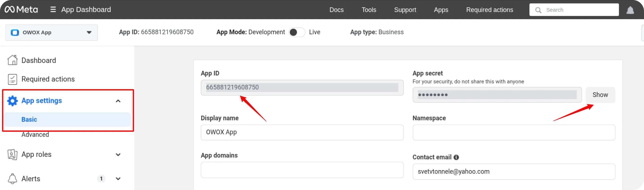Open Required actions in sidebar
This screenshot has height=190, width=644.
[x=48, y=79]
